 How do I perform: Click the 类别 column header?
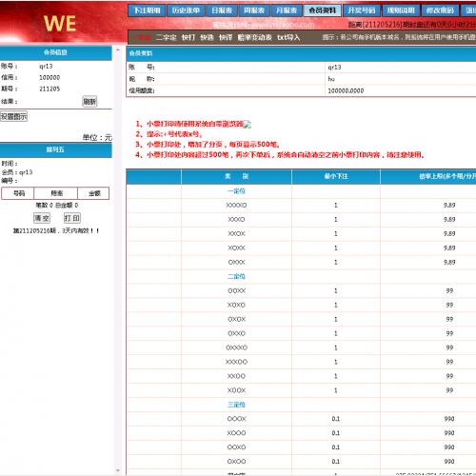click(x=236, y=176)
